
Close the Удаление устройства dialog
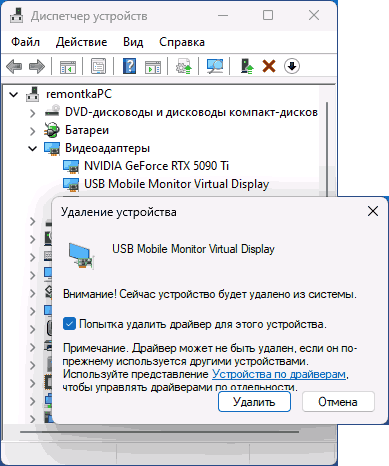373,211
